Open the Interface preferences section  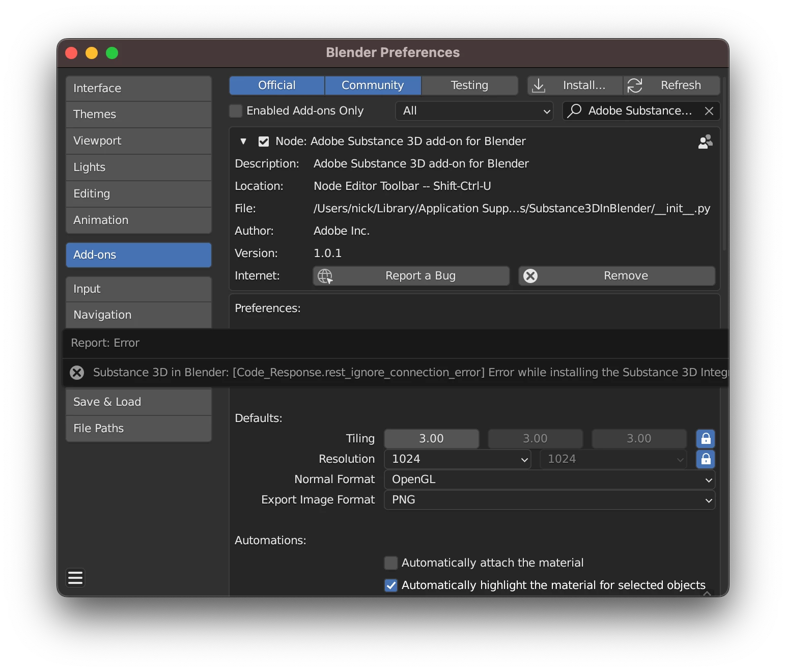click(x=138, y=89)
